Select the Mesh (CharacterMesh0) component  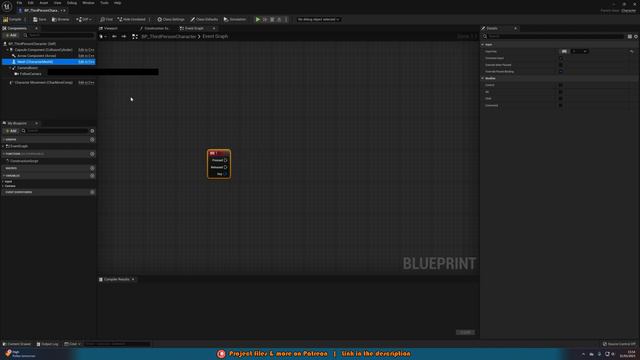coord(49,62)
